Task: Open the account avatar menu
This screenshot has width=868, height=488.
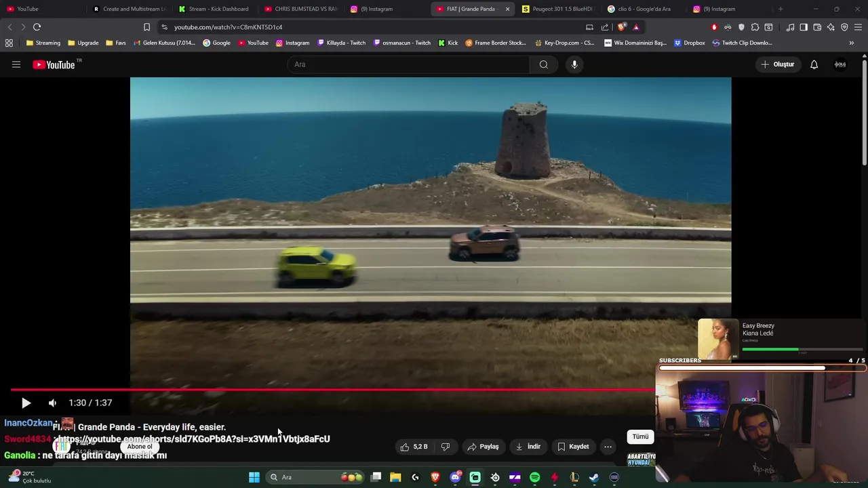Action: [x=840, y=64]
